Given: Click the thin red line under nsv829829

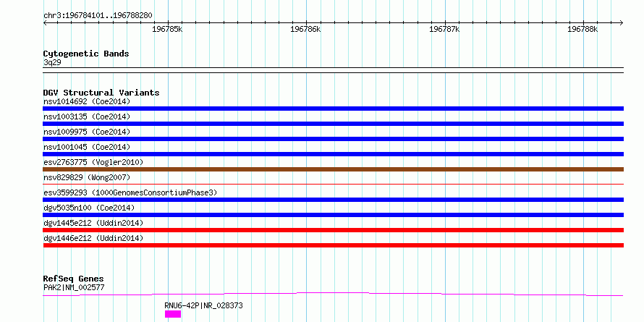Looking at the screenshot, I should click(x=333, y=185).
